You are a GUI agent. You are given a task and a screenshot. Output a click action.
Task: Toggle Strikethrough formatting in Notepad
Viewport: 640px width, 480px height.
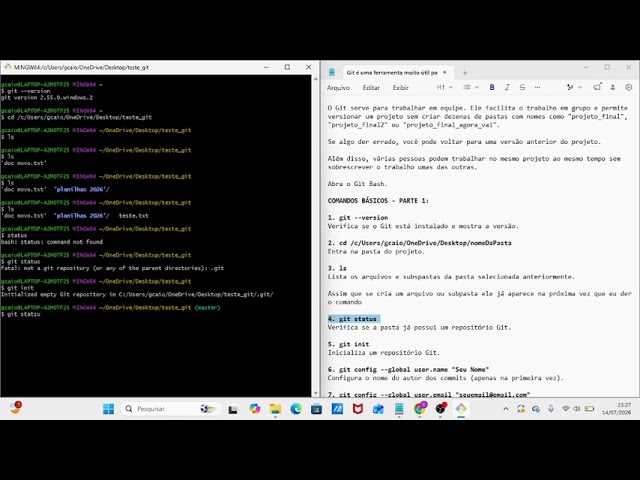[522, 87]
